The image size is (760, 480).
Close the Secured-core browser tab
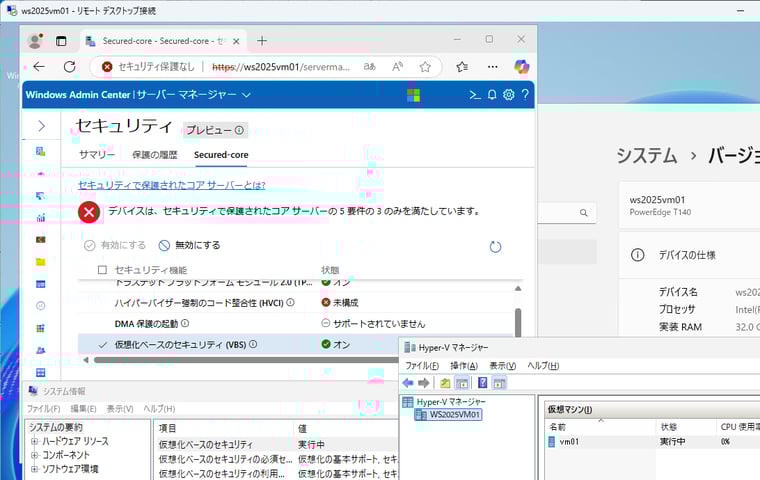(236, 41)
